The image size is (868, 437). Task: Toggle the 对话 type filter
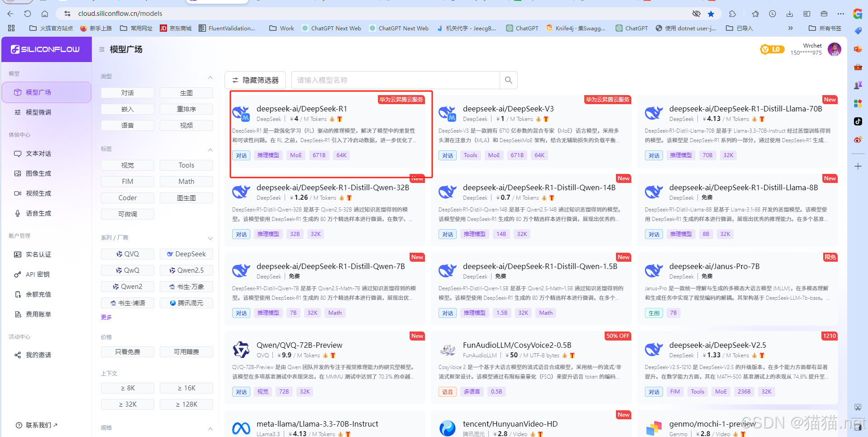pyautogui.click(x=128, y=93)
